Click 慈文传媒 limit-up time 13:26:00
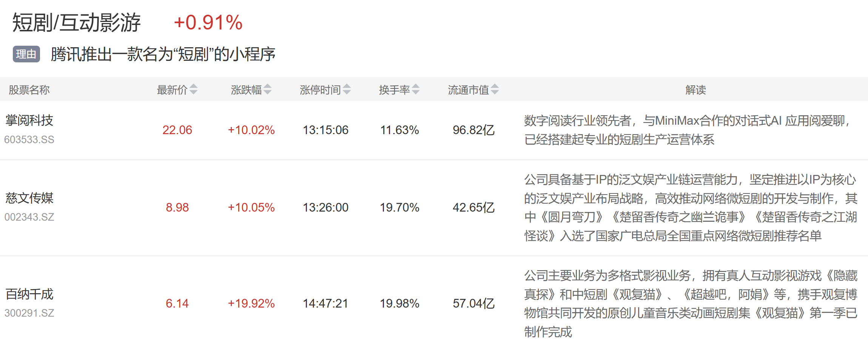Image resolution: width=868 pixels, height=348 pixels. (x=325, y=207)
